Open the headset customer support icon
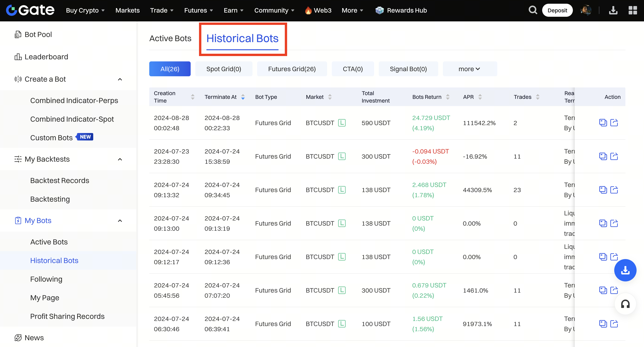Screen dimensions: 644x347 pos(625,304)
